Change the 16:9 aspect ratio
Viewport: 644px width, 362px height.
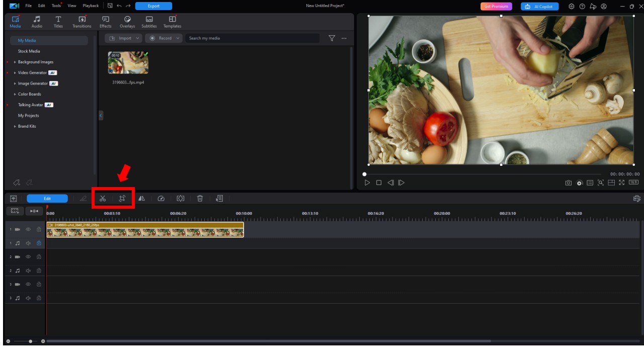[633, 183]
